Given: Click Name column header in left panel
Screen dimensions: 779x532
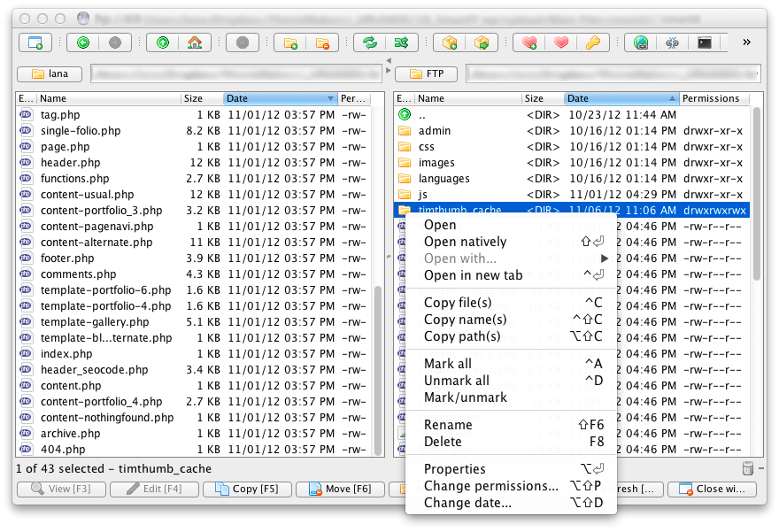Looking at the screenshot, I should (109, 98).
